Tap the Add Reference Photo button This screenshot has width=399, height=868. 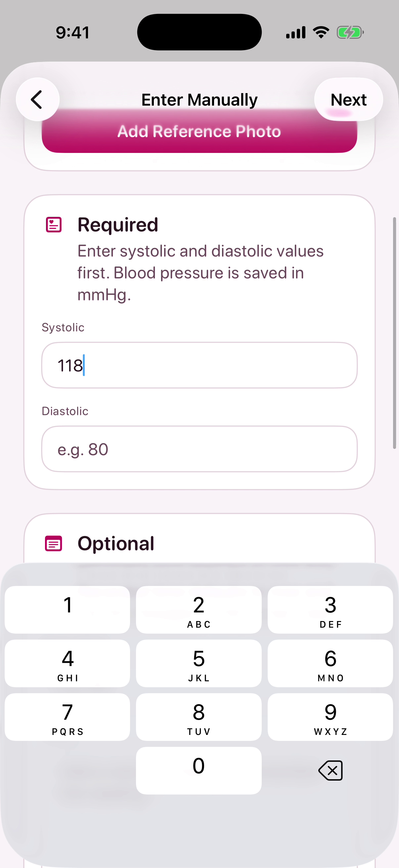tap(199, 131)
